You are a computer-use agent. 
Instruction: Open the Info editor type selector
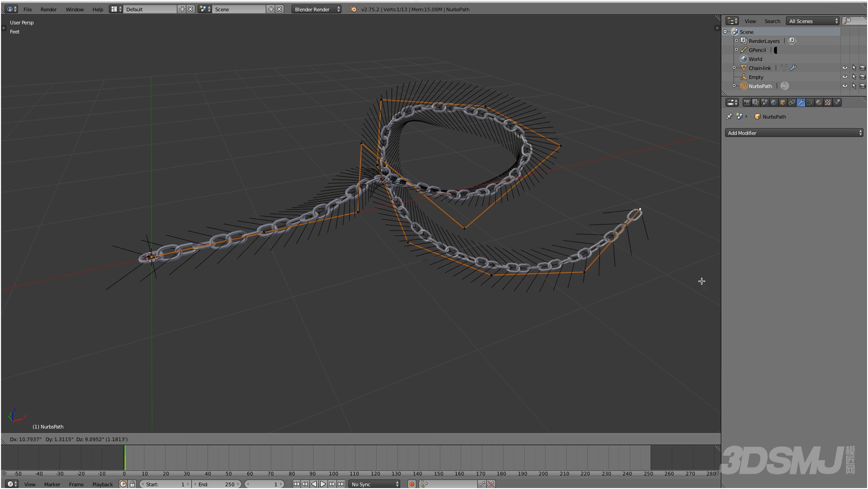point(11,9)
